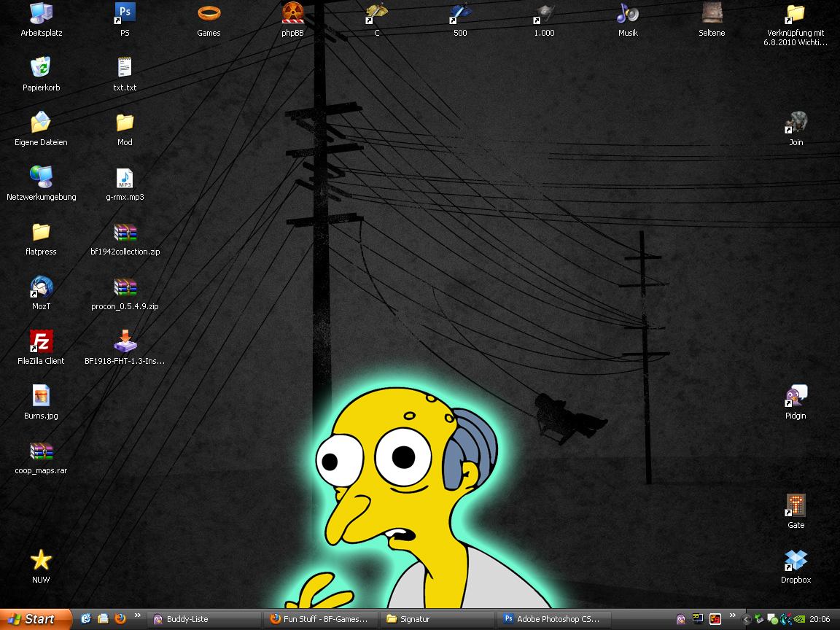Expand the quick launch overflow chevron
Screen dimensions: 840x630
tap(138, 616)
